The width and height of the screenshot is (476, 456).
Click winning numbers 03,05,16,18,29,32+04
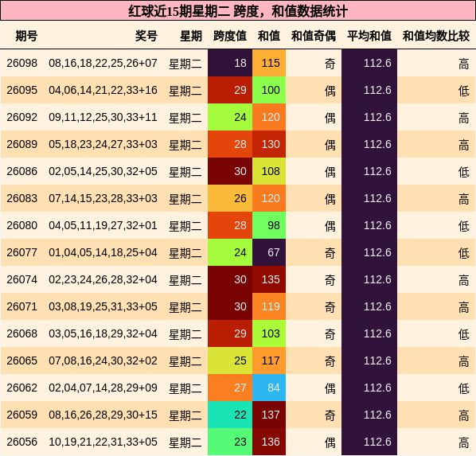tap(103, 333)
